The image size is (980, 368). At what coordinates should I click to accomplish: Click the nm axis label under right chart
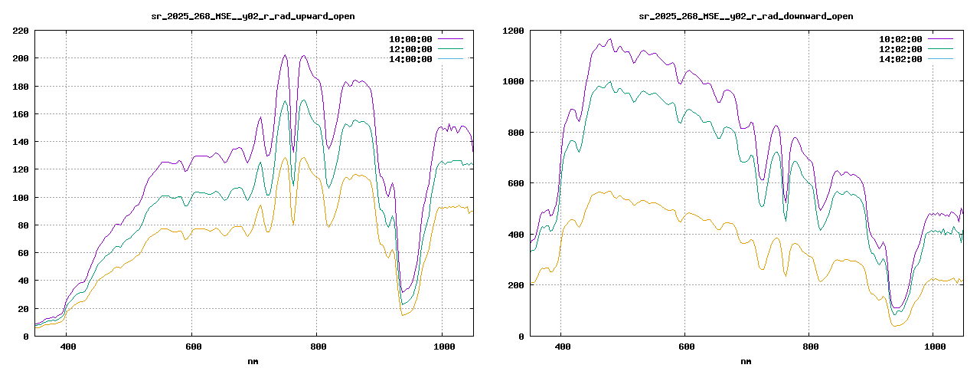pyautogui.click(x=746, y=360)
